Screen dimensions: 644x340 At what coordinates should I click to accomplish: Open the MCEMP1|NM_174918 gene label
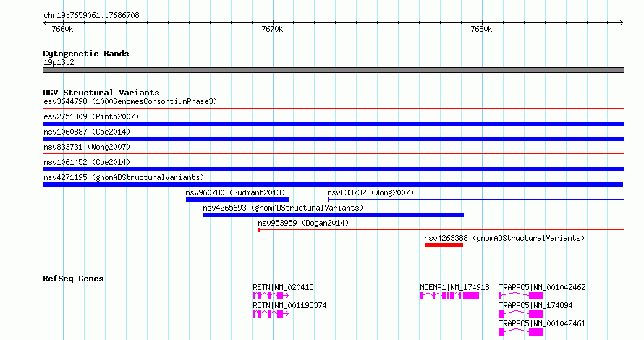454,287
